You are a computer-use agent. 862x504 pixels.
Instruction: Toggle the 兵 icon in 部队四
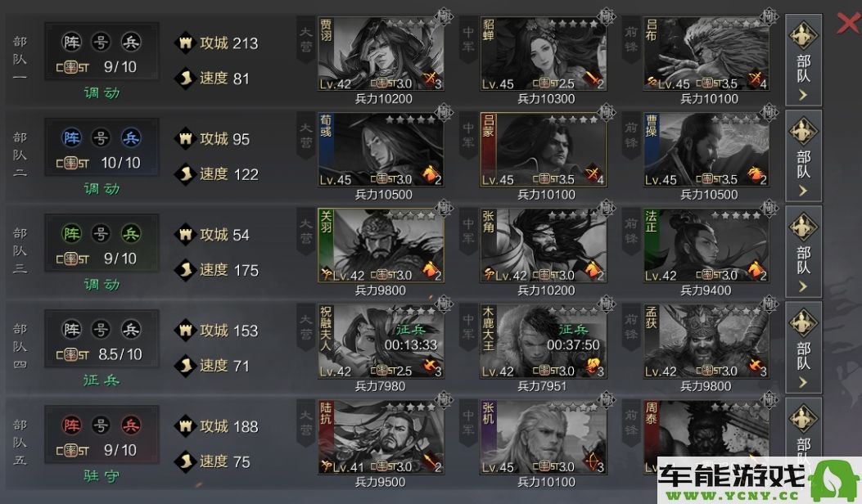click(131, 330)
